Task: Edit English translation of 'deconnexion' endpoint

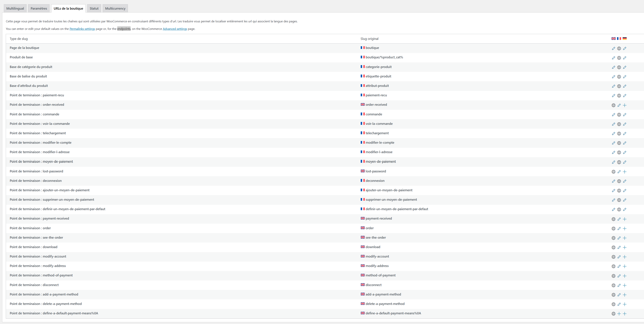Action: [613, 181]
